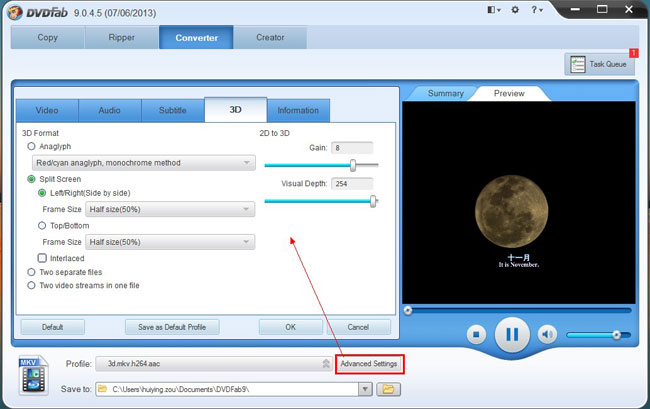Open the Video settings tab
The height and width of the screenshot is (409, 650).
pos(47,110)
